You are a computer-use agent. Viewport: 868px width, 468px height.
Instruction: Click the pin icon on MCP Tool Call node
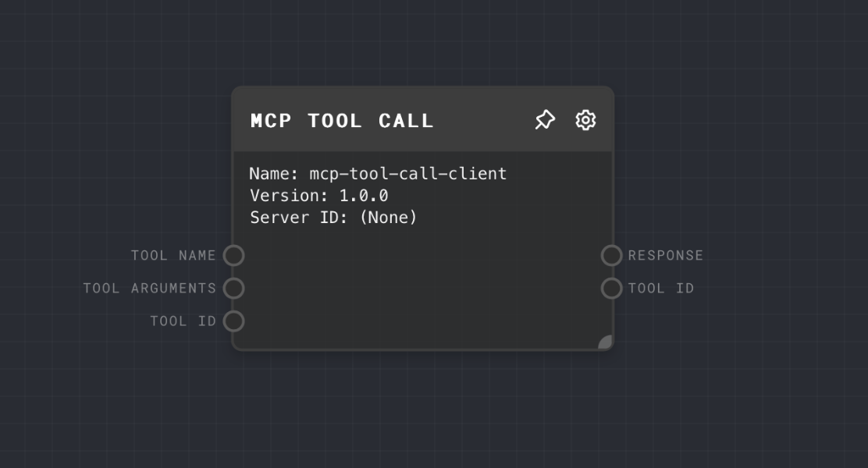pos(545,120)
